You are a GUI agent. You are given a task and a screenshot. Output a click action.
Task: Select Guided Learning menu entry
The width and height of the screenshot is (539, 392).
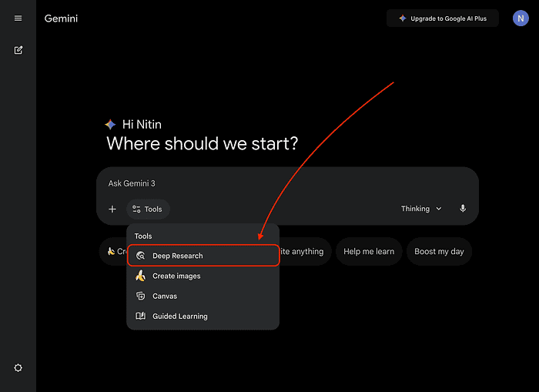point(179,316)
